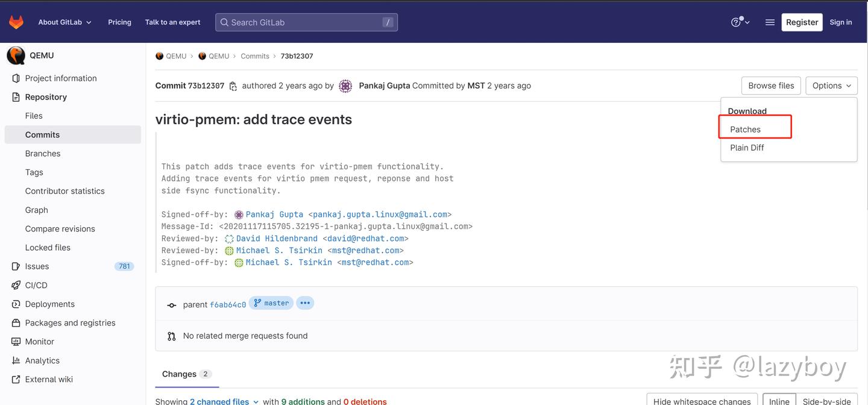This screenshot has height=405, width=868.
Task: Click the Commits breadcrumb link
Action: pos(255,56)
